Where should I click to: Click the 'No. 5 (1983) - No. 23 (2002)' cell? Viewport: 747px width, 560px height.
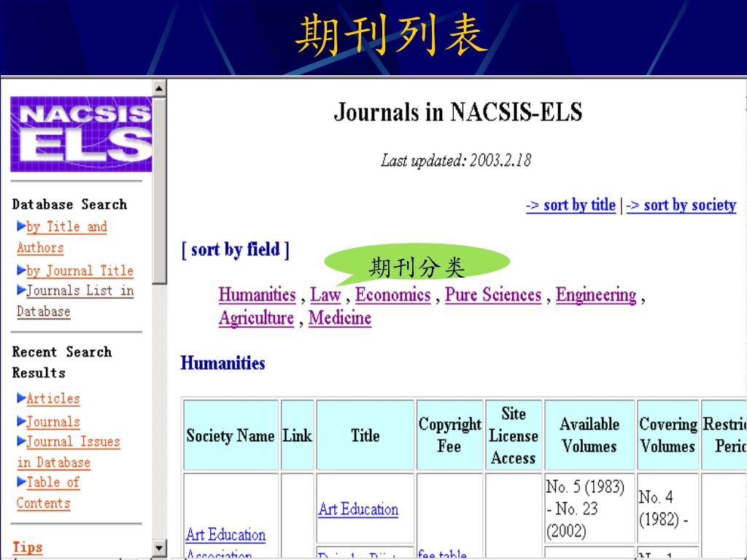click(589, 508)
